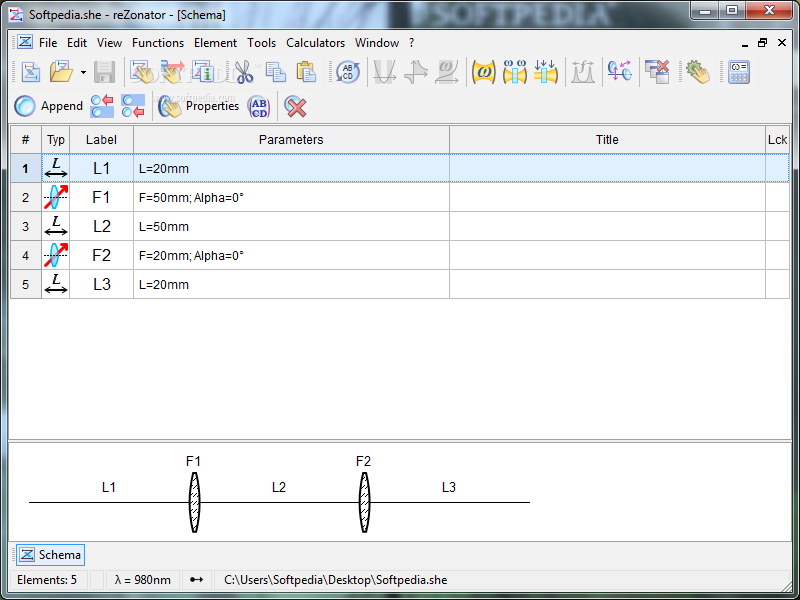
Task: Click the lens arrows adjustment icon
Action: point(620,72)
